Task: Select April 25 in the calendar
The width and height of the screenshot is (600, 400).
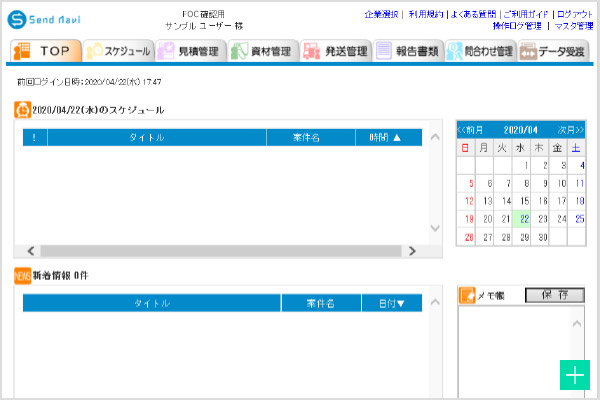Action: pos(577,219)
